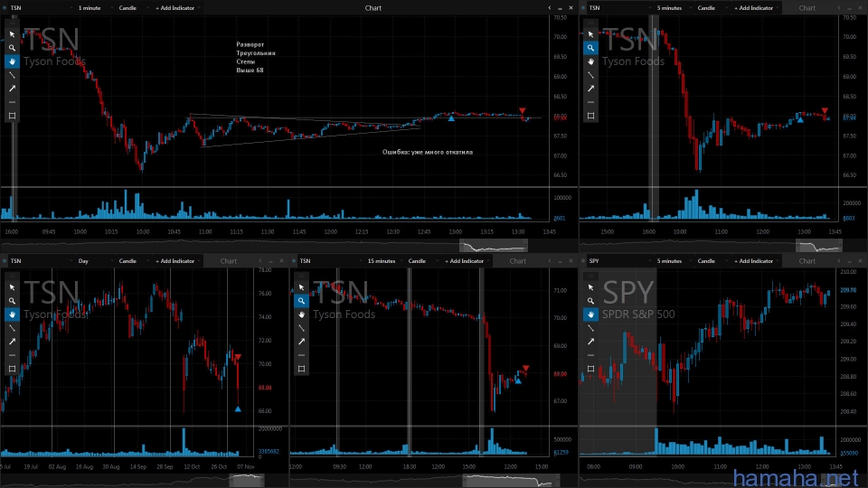
Task: Click the Chart title of the SPY panel
Action: tap(807, 261)
